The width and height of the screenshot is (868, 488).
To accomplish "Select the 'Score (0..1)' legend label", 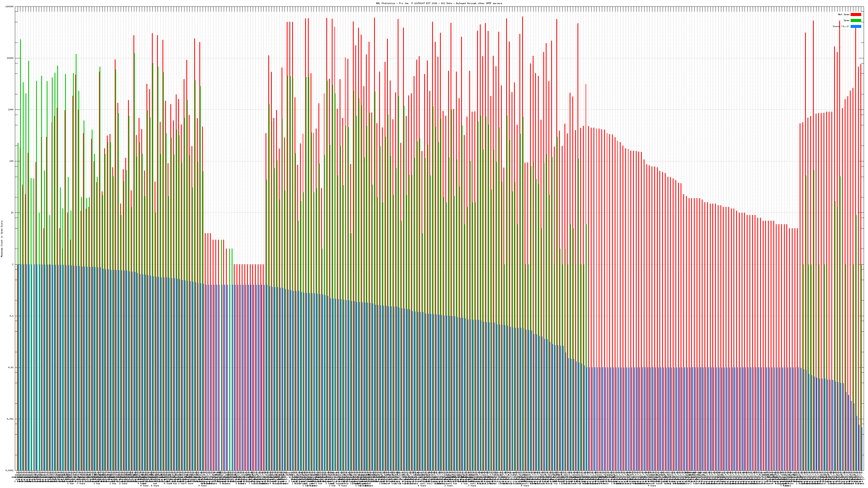I will click(x=841, y=26).
